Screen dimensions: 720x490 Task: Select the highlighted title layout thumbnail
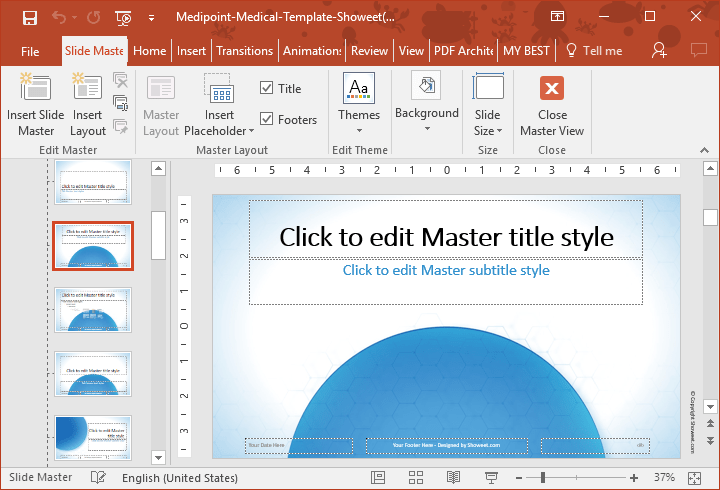(93, 246)
